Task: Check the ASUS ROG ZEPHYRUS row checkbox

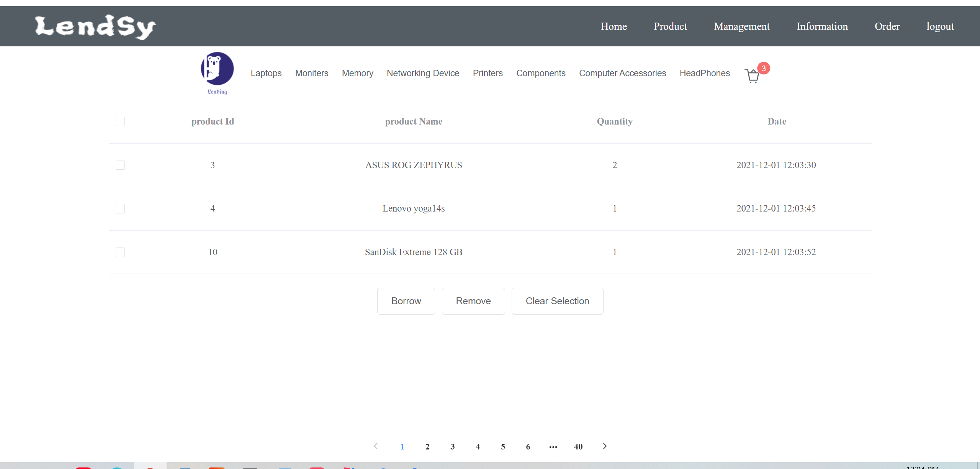Action: point(120,165)
